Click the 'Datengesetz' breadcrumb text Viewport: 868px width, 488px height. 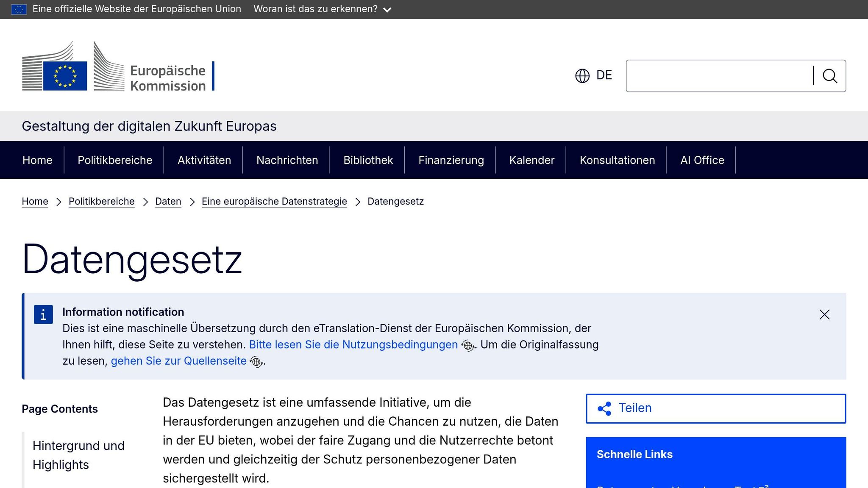coord(395,201)
